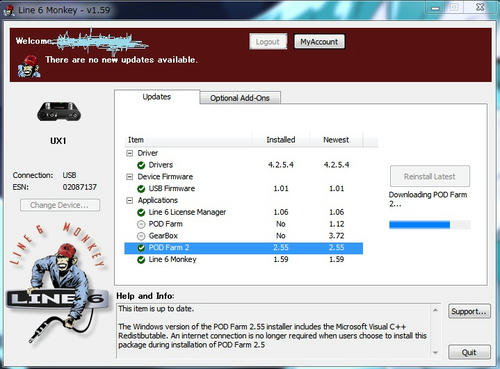The height and width of the screenshot is (369, 500).
Task: Click the large Line 6 Monkey logo
Action: pos(57,283)
